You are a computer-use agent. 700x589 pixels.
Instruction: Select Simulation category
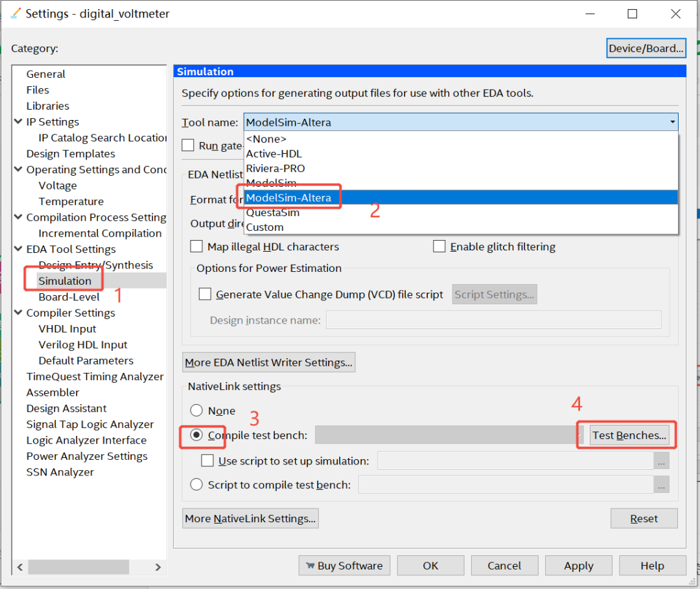[x=65, y=281]
